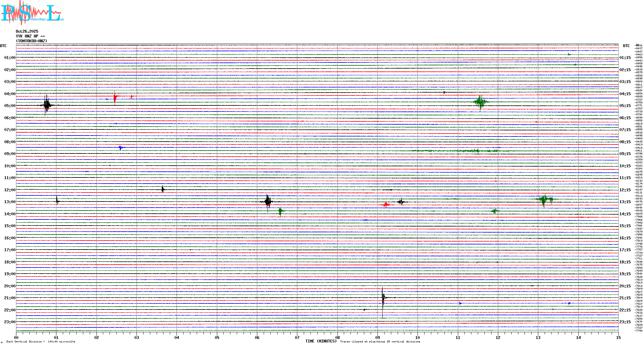
Task: Click the 01:15 time label on the right
Action: [x=625, y=58]
